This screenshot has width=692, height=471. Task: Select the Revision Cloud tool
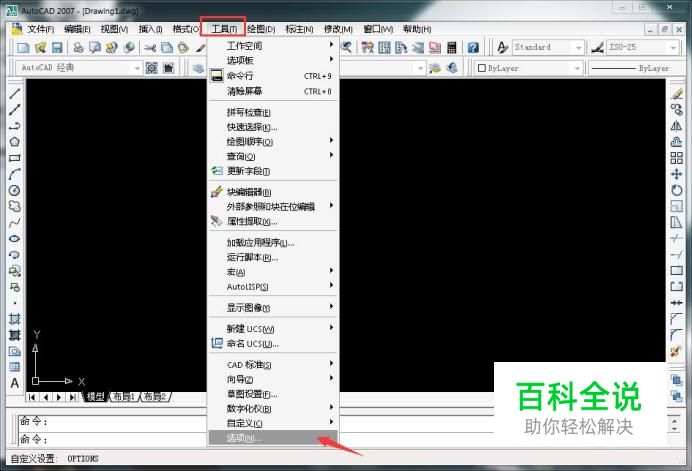(15, 206)
